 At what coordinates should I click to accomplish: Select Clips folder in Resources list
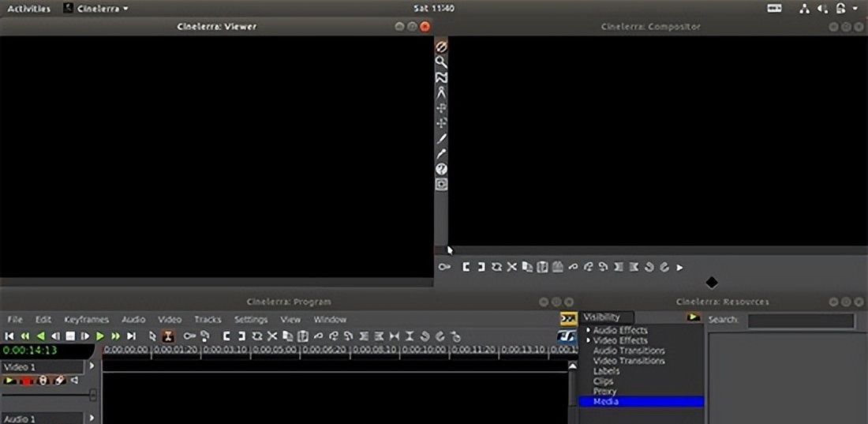(603, 381)
